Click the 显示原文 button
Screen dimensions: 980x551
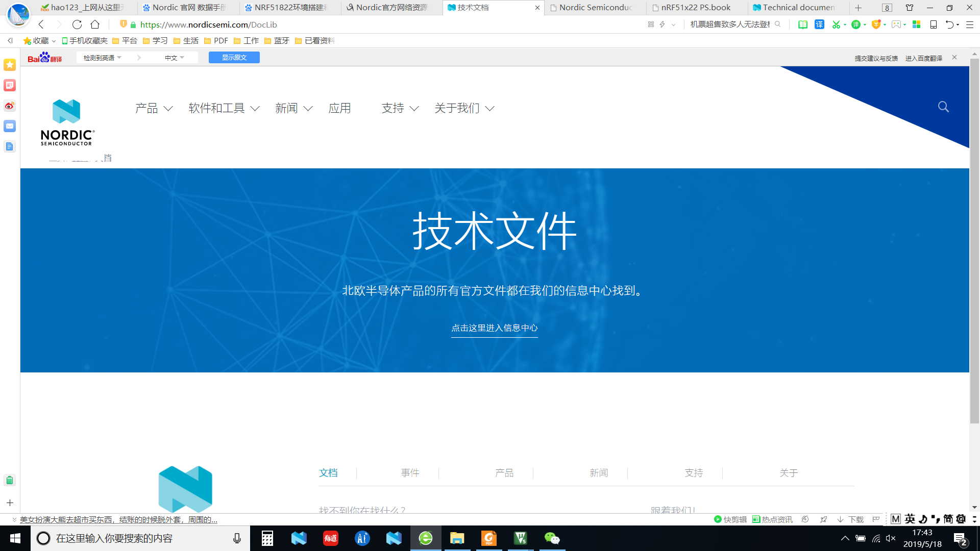234,58
